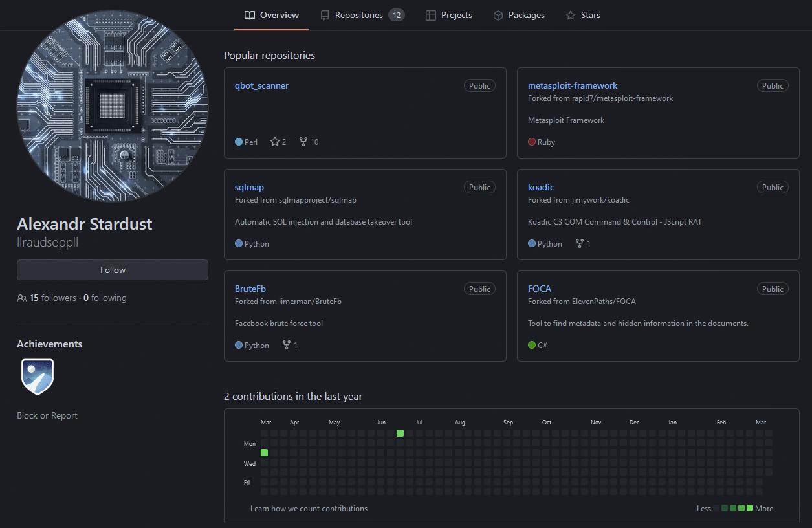812x528 pixels.
Task: Click 'Forked from limerman/BruteFb' text
Action: point(288,302)
